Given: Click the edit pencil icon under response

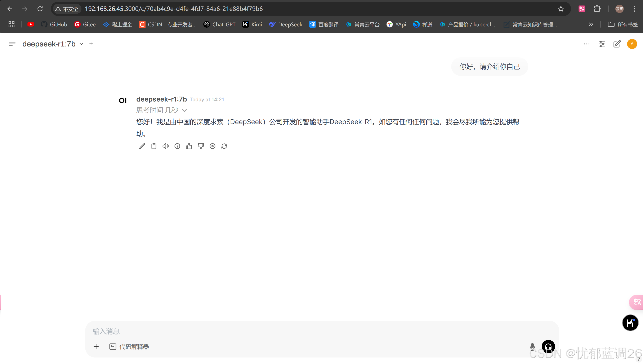Looking at the screenshot, I should click(x=142, y=146).
